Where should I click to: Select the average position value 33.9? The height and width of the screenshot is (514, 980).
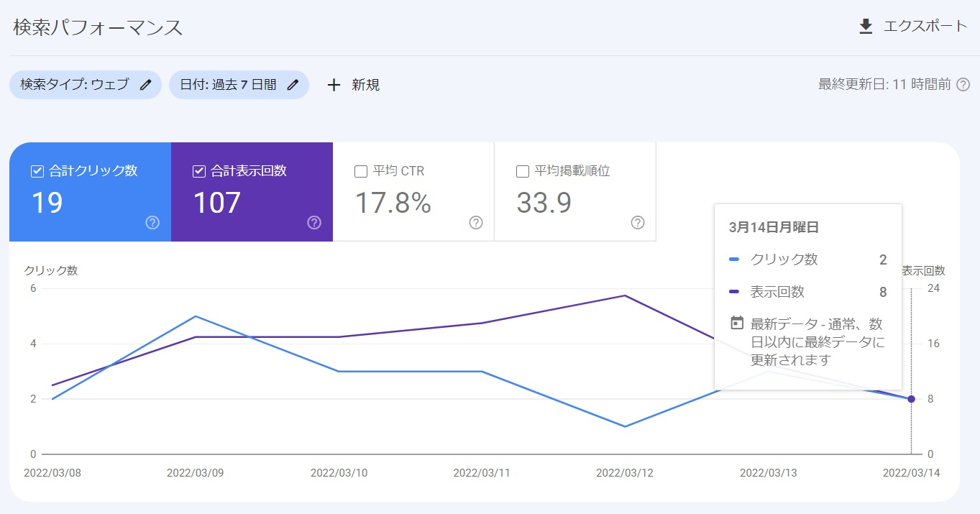click(x=544, y=203)
